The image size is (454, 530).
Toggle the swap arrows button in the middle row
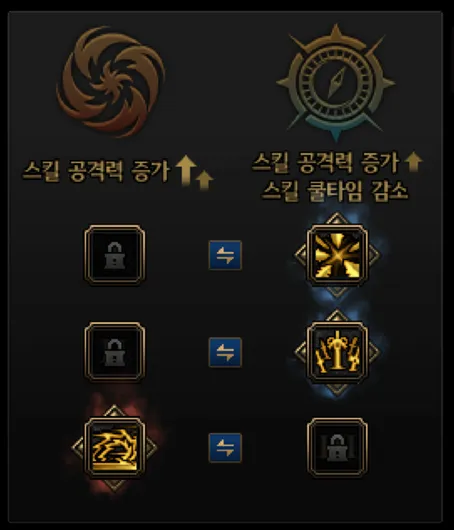(225, 352)
